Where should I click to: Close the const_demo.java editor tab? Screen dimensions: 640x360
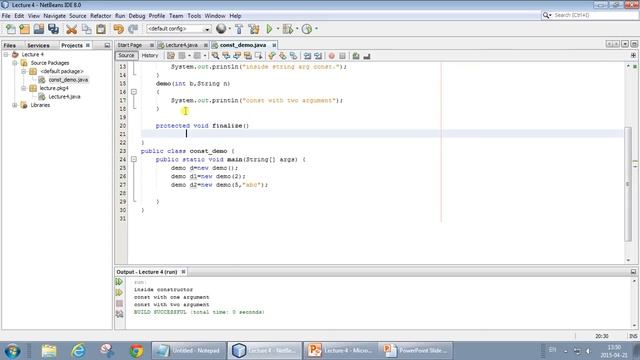pyautogui.click(x=274, y=45)
